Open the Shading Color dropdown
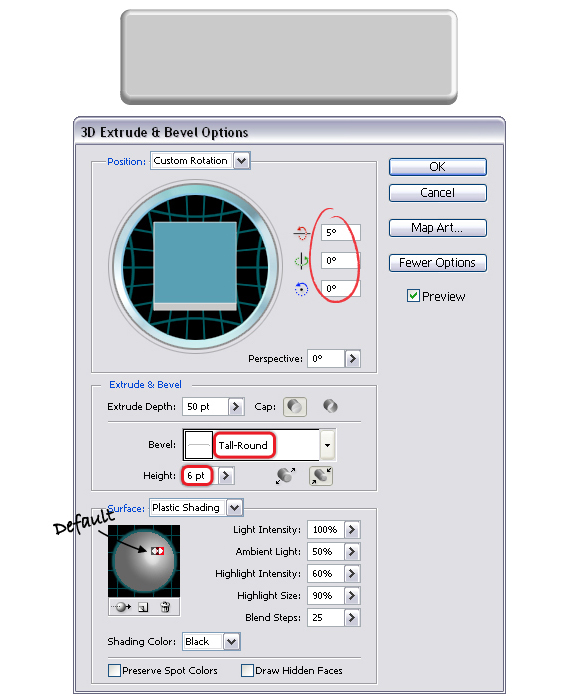The width and height of the screenshot is (580, 700). tap(231, 642)
